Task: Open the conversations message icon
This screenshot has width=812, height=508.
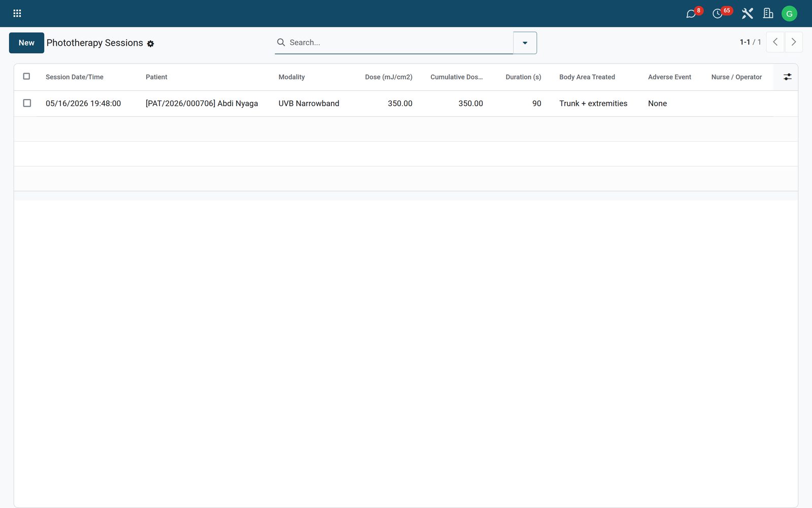Action: pyautogui.click(x=691, y=14)
